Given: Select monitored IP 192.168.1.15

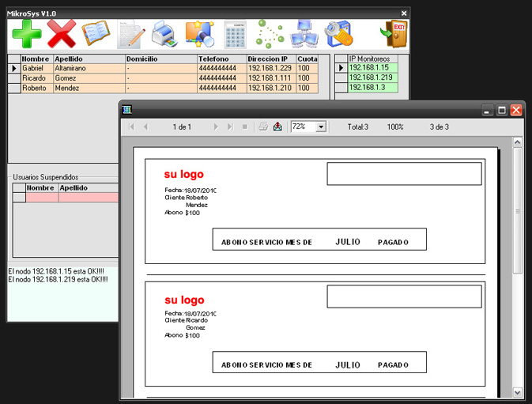Looking at the screenshot, I should (372, 68).
